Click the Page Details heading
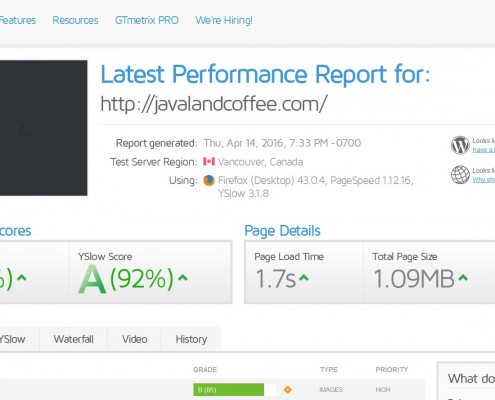This screenshot has width=495, height=400. 282,231
